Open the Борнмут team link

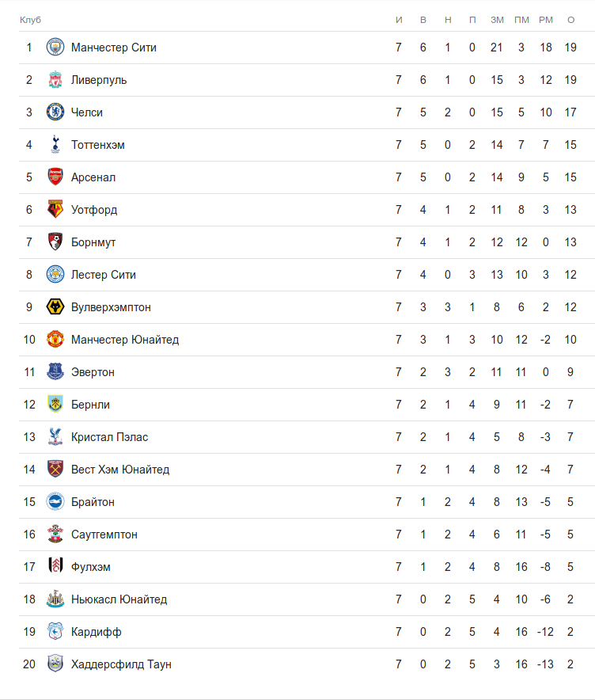(x=93, y=242)
